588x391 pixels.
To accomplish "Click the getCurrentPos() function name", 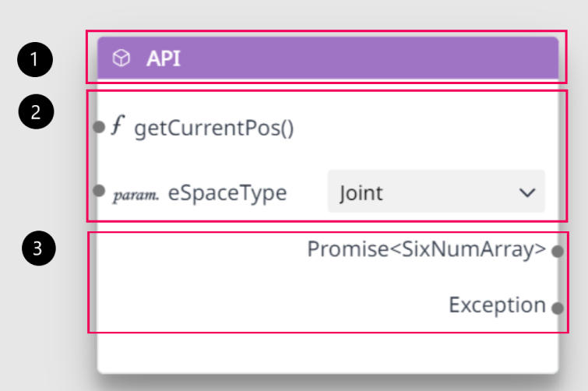I will click(214, 129).
